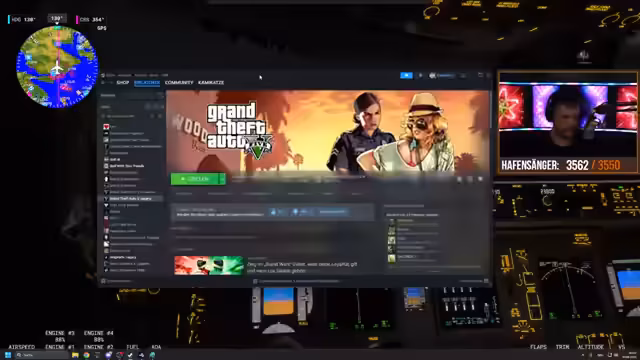Open Steam notifications bell icon
The height and width of the screenshot is (360, 640).
pos(420,76)
